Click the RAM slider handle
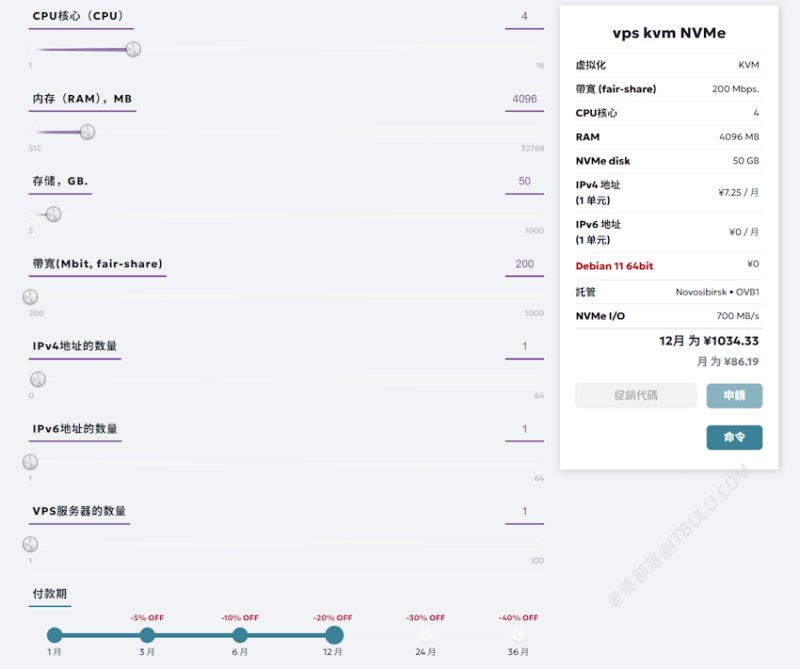This screenshot has height=669, width=800. [x=87, y=132]
